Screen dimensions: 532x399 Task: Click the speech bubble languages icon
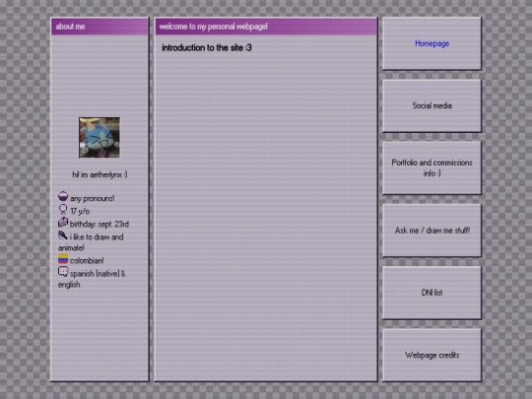tap(63, 272)
